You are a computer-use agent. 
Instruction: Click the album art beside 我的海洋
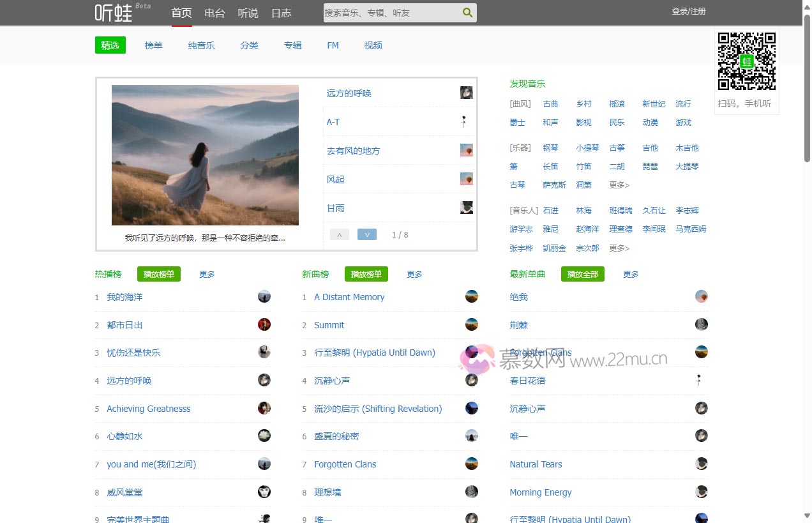tap(264, 296)
